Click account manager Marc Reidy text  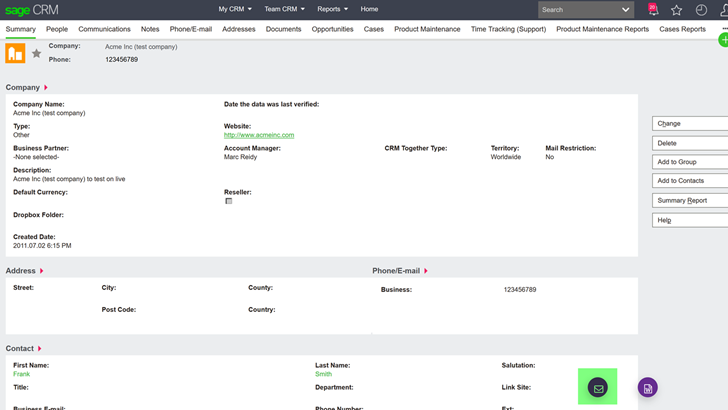(x=240, y=157)
